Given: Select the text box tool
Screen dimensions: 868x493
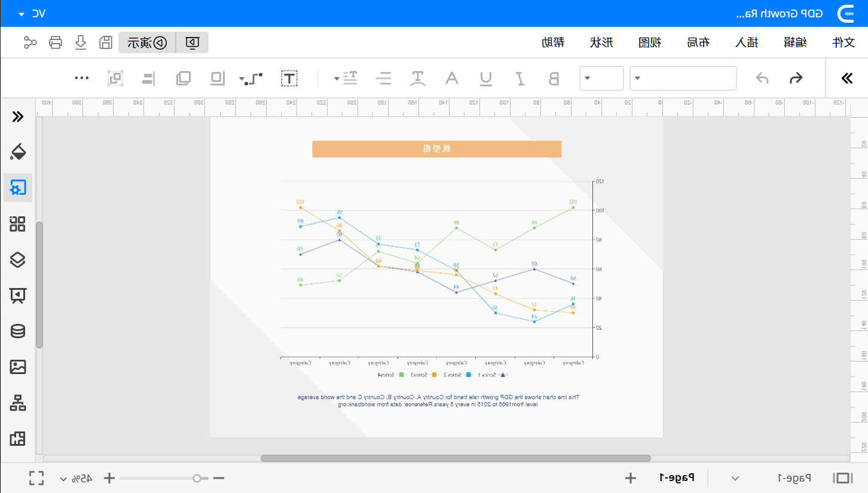Looking at the screenshot, I should (x=290, y=78).
